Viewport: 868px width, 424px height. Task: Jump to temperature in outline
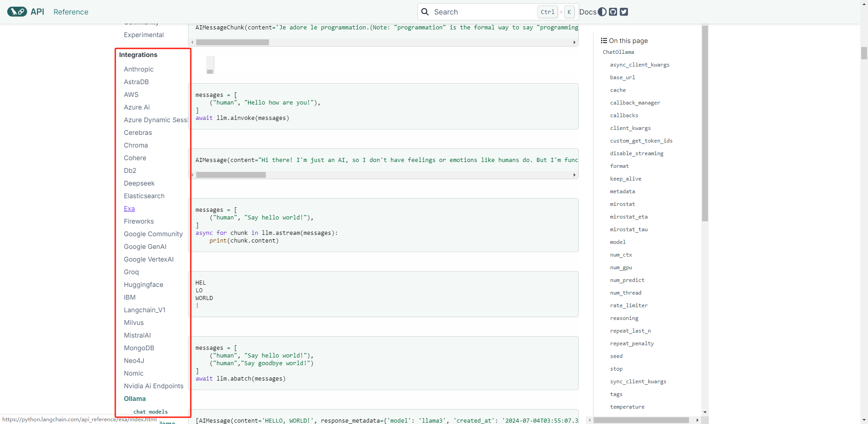click(627, 407)
